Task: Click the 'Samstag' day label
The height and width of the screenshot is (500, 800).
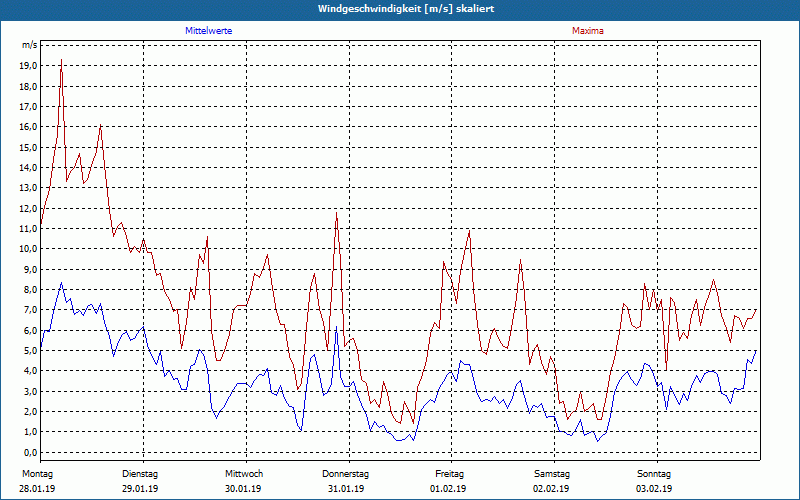Action: pyautogui.click(x=552, y=474)
